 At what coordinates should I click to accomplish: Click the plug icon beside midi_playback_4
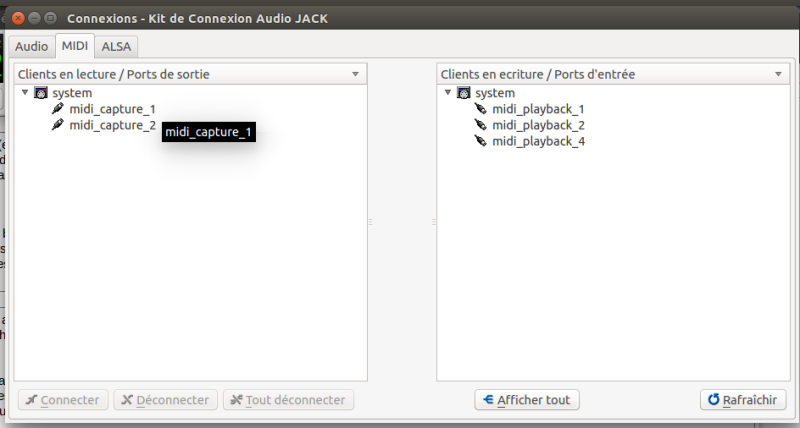[x=481, y=141]
